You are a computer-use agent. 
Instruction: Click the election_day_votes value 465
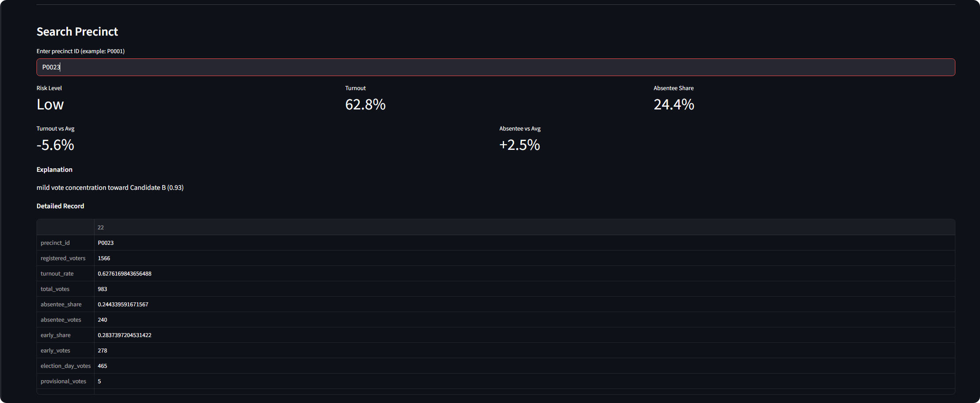click(x=102, y=366)
